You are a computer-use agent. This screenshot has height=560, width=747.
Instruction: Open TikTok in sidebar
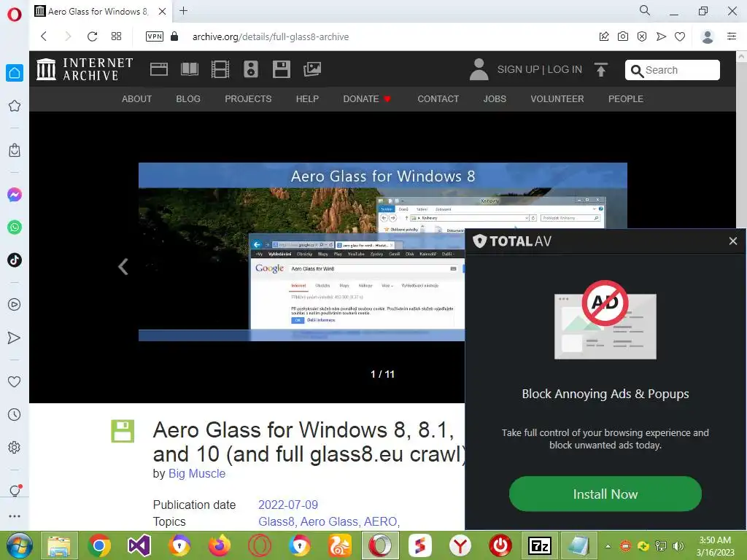click(x=15, y=260)
